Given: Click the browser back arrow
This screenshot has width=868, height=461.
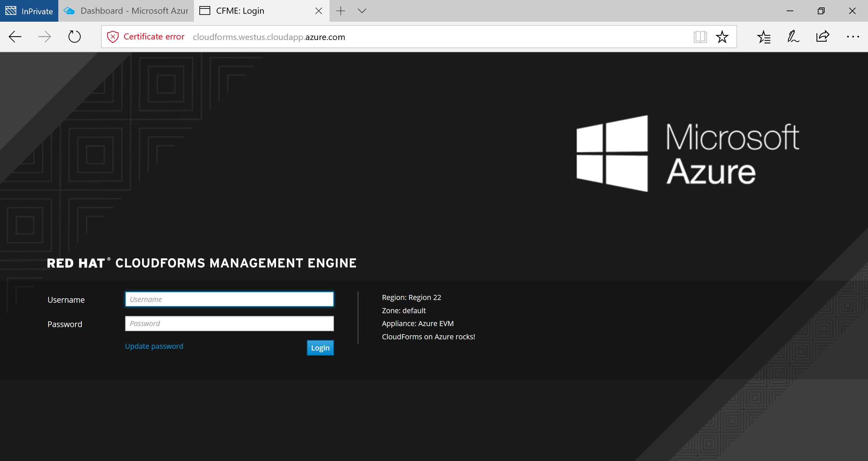Looking at the screenshot, I should click(15, 37).
